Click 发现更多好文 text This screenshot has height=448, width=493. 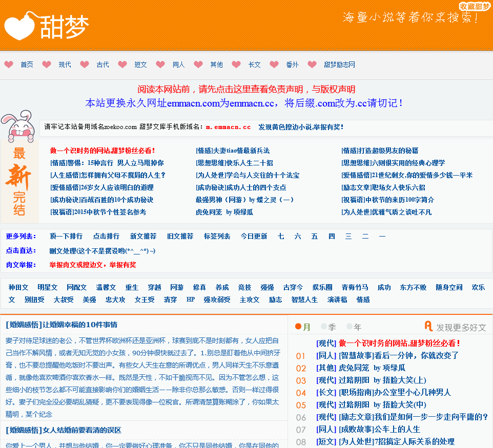click(x=461, y=328)
